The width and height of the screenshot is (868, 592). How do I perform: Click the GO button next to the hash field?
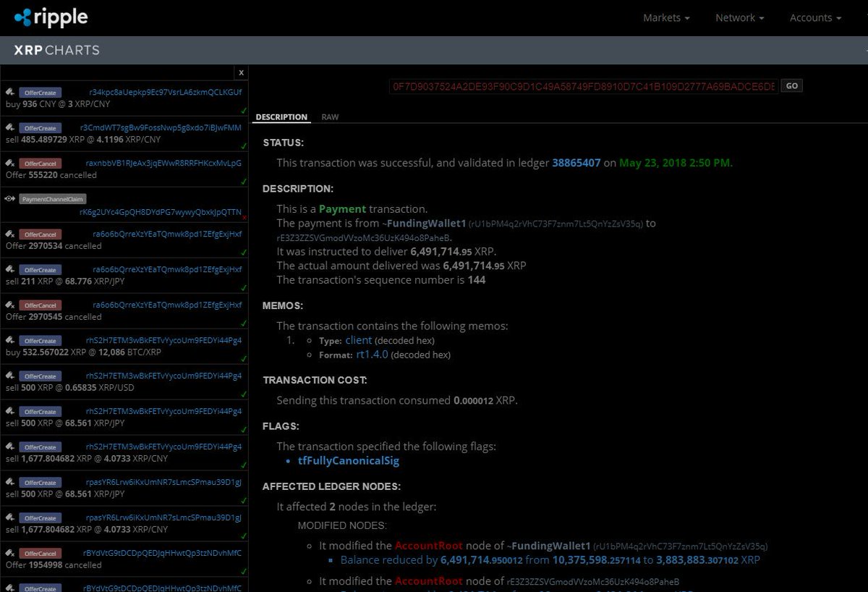pyautogui.click(x=792, y=85)
